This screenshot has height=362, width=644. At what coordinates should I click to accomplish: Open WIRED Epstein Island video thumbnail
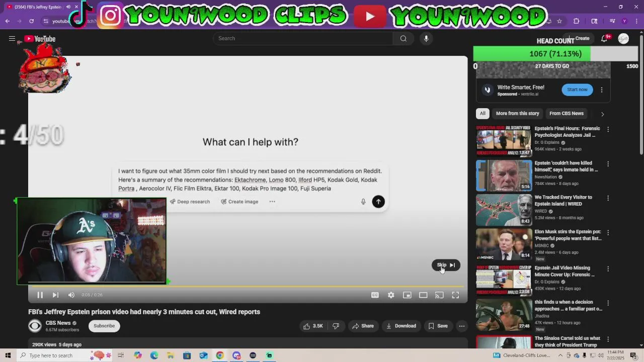(x=504, y=210)
